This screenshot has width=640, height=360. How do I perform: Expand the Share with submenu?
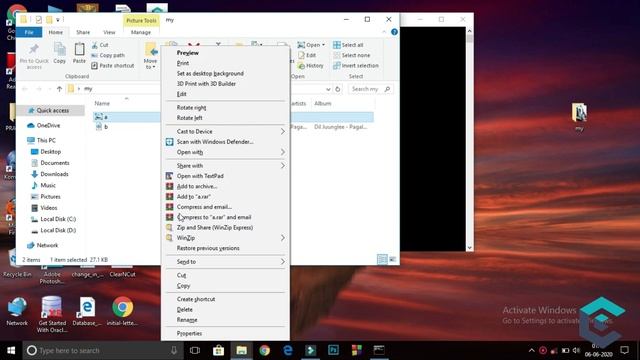[282, 166]
